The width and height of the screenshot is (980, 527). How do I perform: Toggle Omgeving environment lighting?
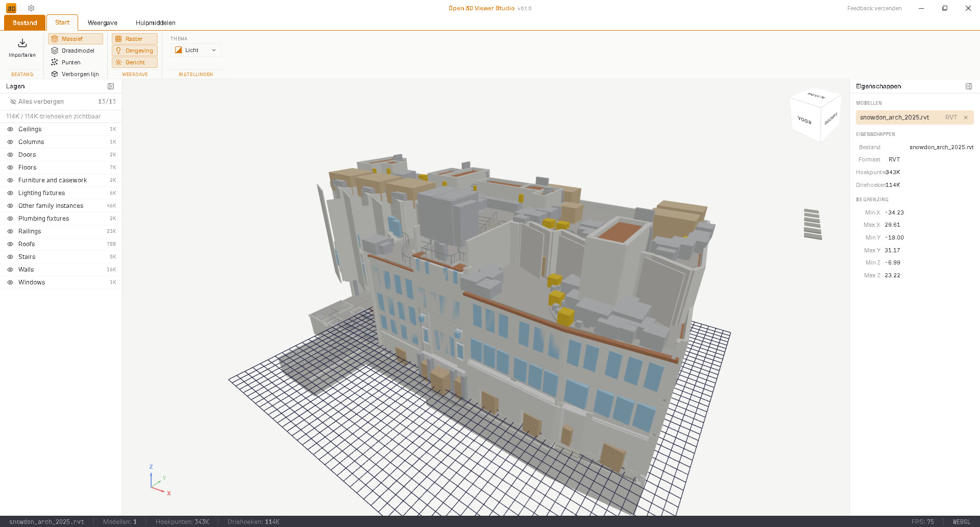(x=135, y=51)
